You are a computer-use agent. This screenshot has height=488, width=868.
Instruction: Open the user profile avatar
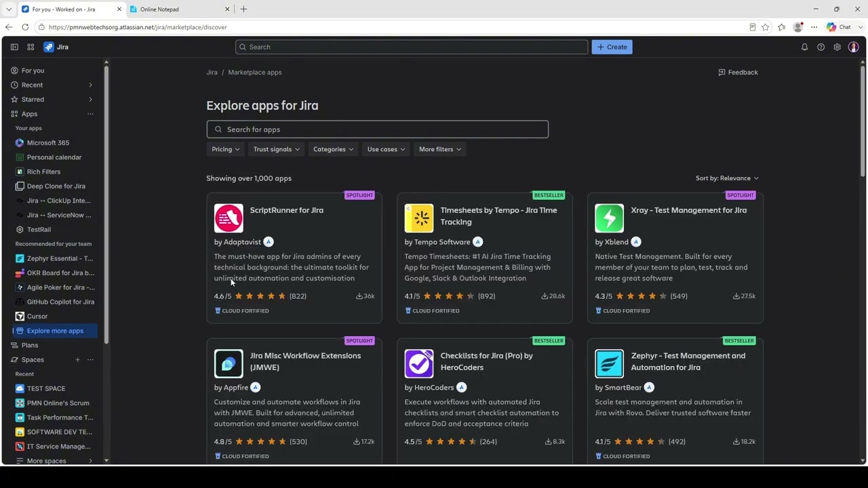pyautogui.click(x=854, y=47)
